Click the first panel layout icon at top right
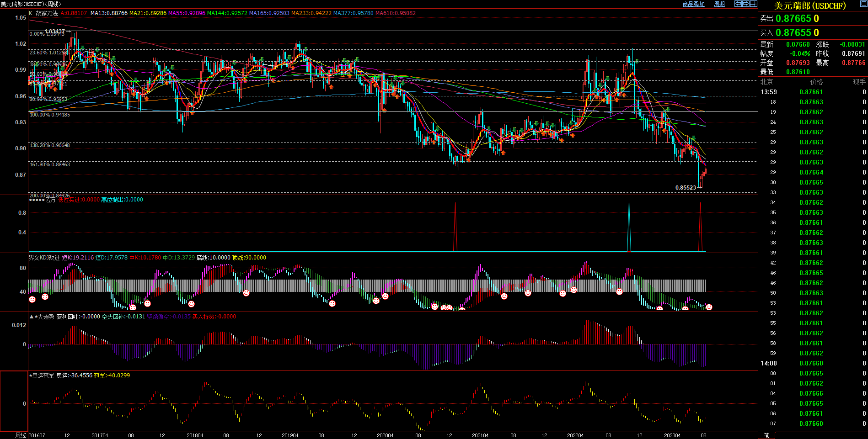Viewport: 868px width, 439px height. tap(738, 4)
